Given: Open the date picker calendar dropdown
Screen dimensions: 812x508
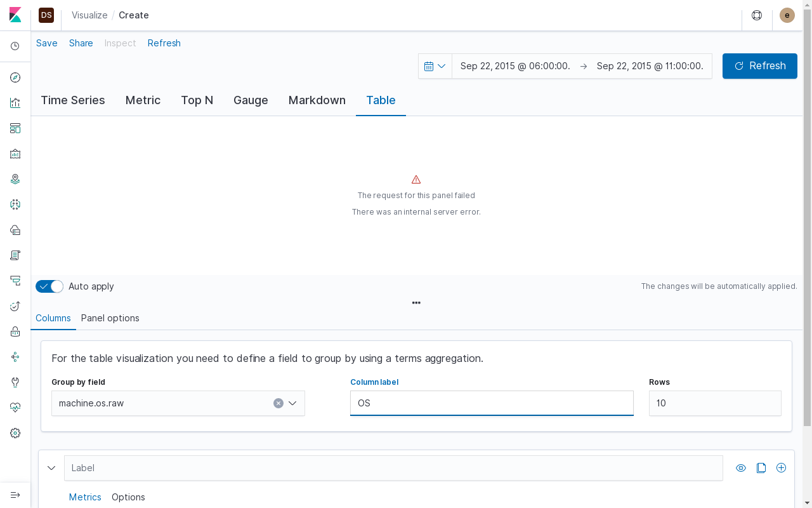Looking at the screenshot, I should [x=435, y=65].
